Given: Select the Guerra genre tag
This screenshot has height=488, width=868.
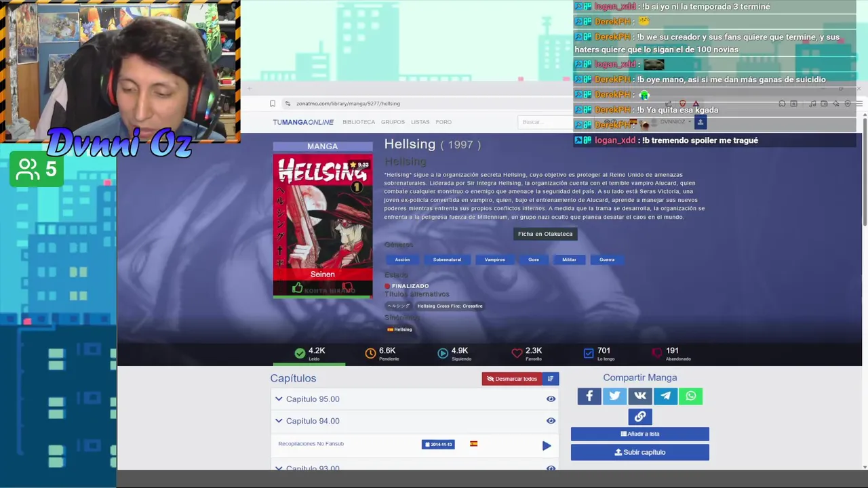Looking at the screenshot, I should (x=607, y=260).
